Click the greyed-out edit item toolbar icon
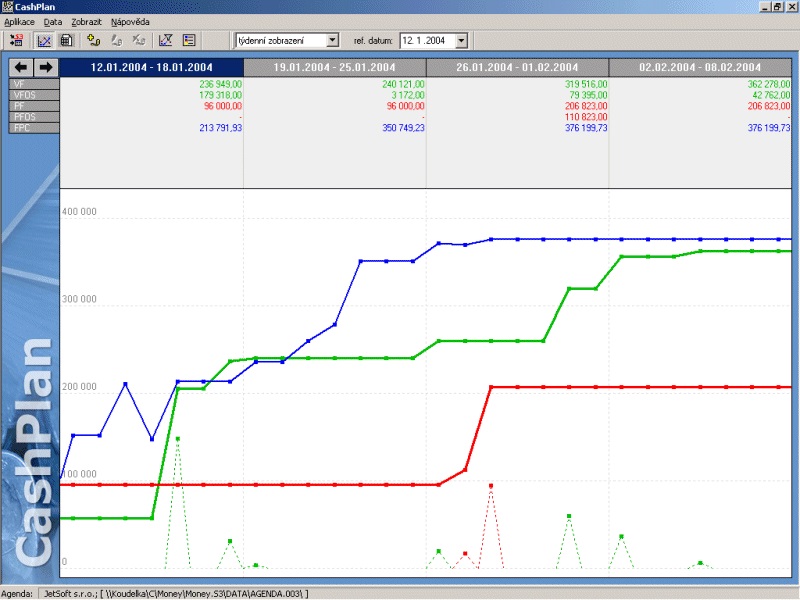Image resolution: width=800 pixels, height=600 pixels. 116,40
